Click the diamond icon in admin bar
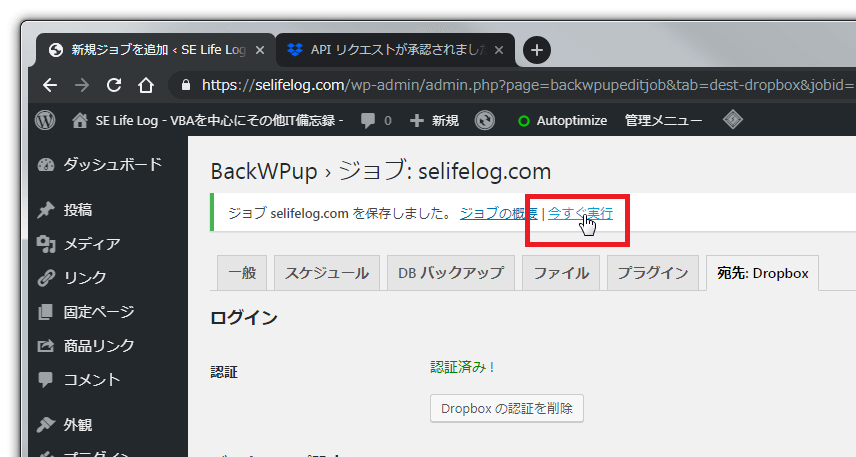Screen dimensions: 856x457 point(732,120)
